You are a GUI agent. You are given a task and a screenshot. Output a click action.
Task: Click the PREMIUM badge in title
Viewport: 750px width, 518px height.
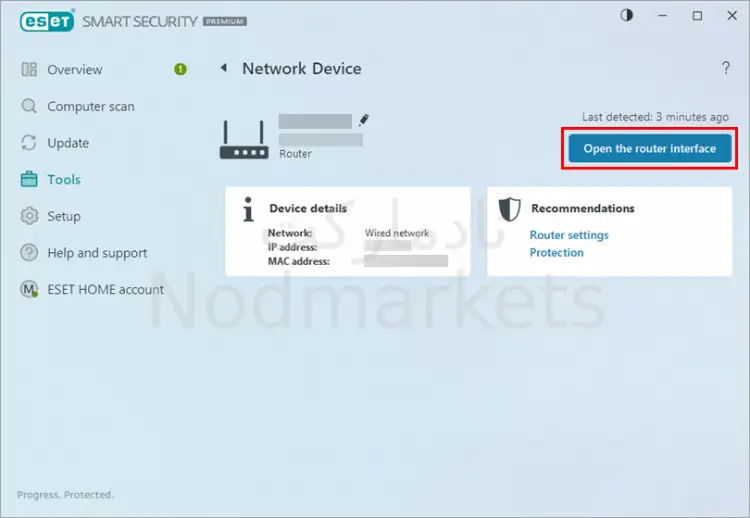(x=225, y=21)
